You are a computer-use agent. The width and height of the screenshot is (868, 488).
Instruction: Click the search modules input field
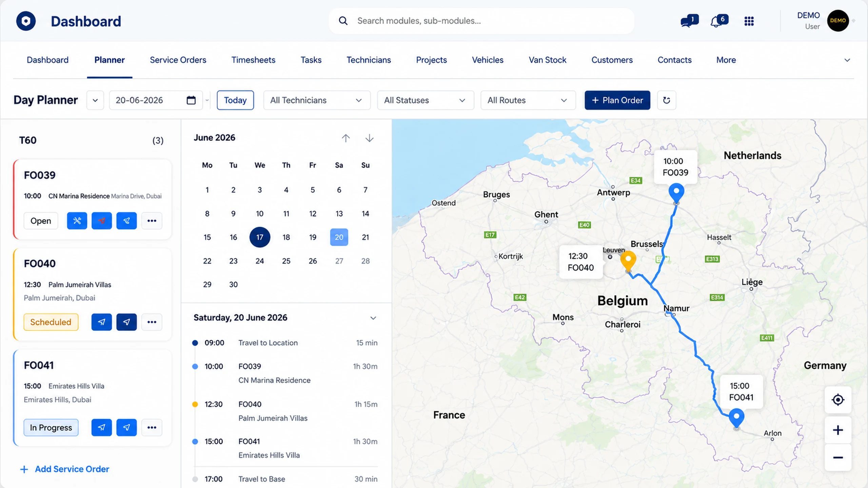pyautogui.click(x=481, y=21)
